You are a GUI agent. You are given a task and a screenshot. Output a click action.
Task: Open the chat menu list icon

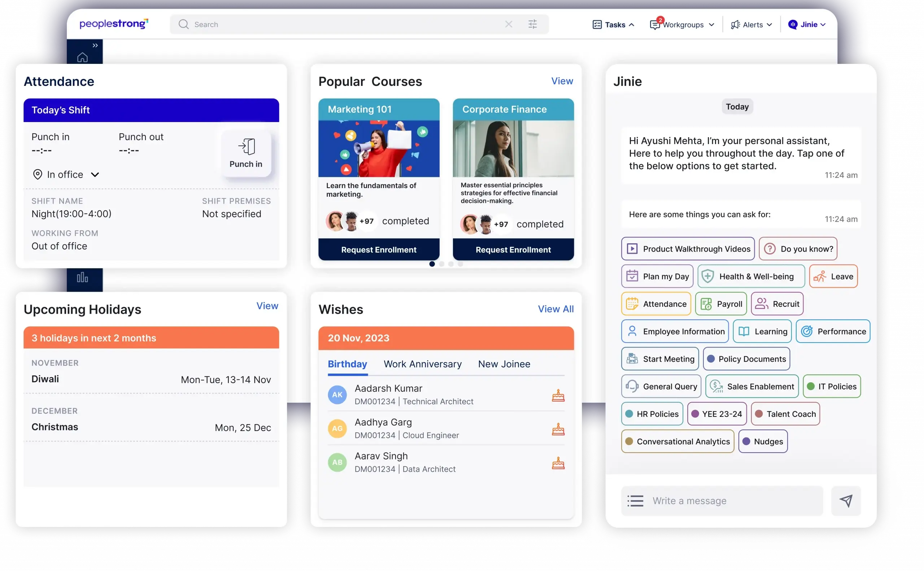636,501
